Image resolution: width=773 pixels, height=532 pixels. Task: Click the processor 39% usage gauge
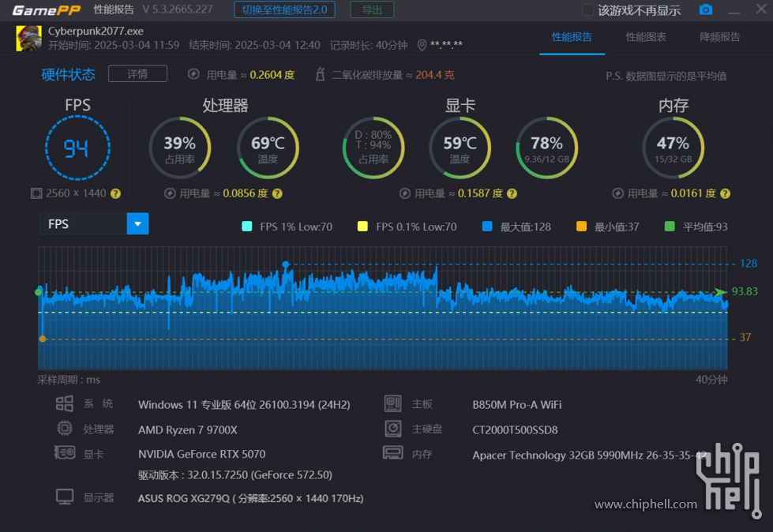tap(179, 148)
